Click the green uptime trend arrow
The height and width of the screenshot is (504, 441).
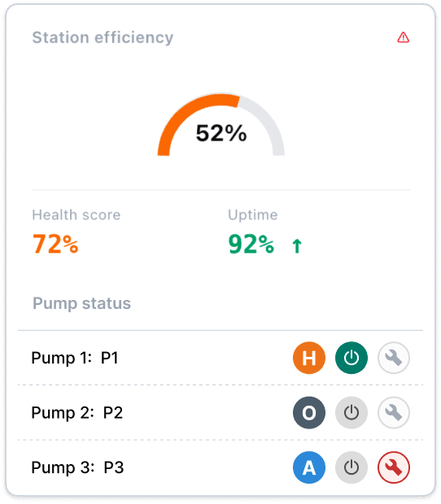297,245
